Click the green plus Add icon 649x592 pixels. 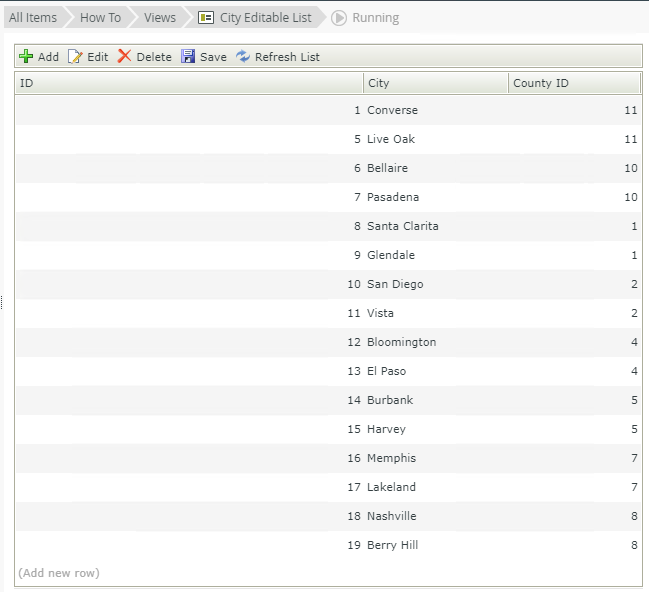pos(26,56)
